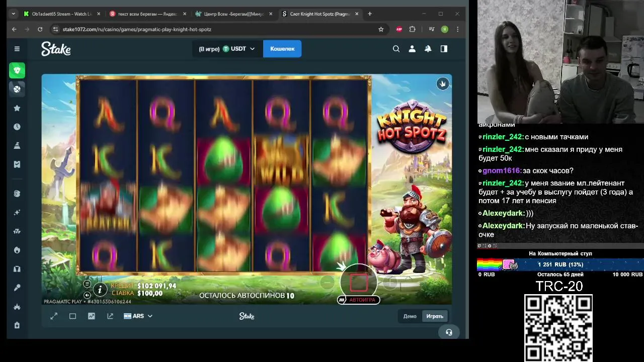Click rinzler_242 'с новыми тачками' chat message
This screenshot has height=362, width=644.
(x=533, y=137)
